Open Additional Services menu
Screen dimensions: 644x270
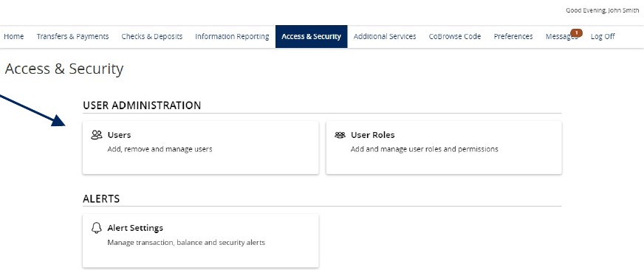coord(385,37)
